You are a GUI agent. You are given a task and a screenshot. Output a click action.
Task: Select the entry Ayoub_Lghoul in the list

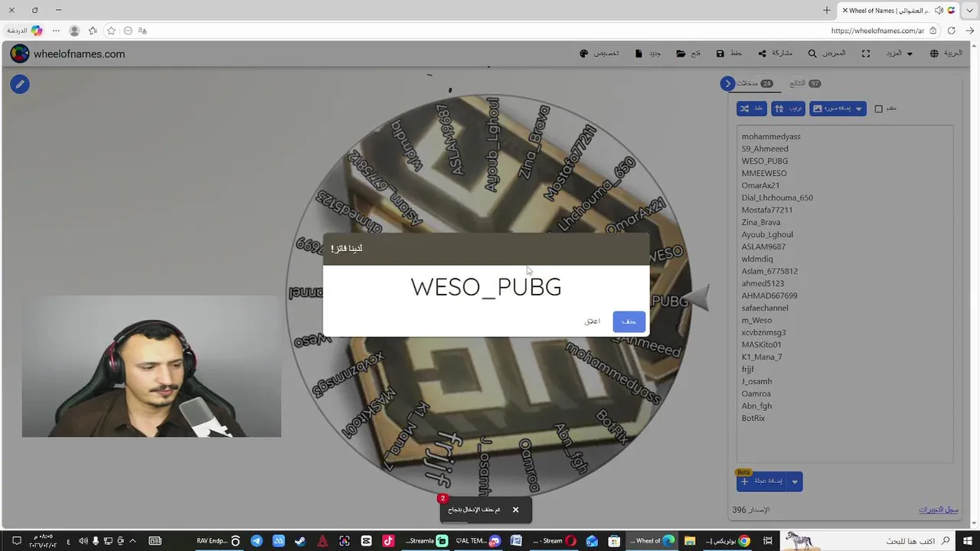tap(767, 234)
